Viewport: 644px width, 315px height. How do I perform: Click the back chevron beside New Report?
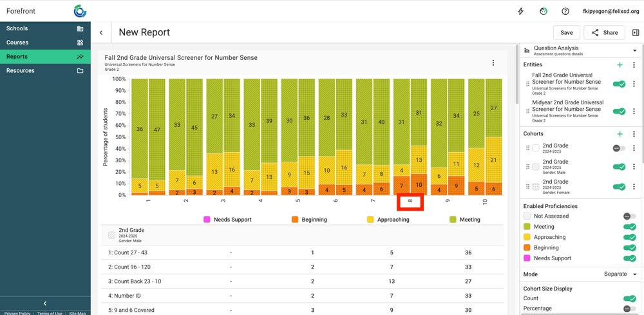(101, 33)
